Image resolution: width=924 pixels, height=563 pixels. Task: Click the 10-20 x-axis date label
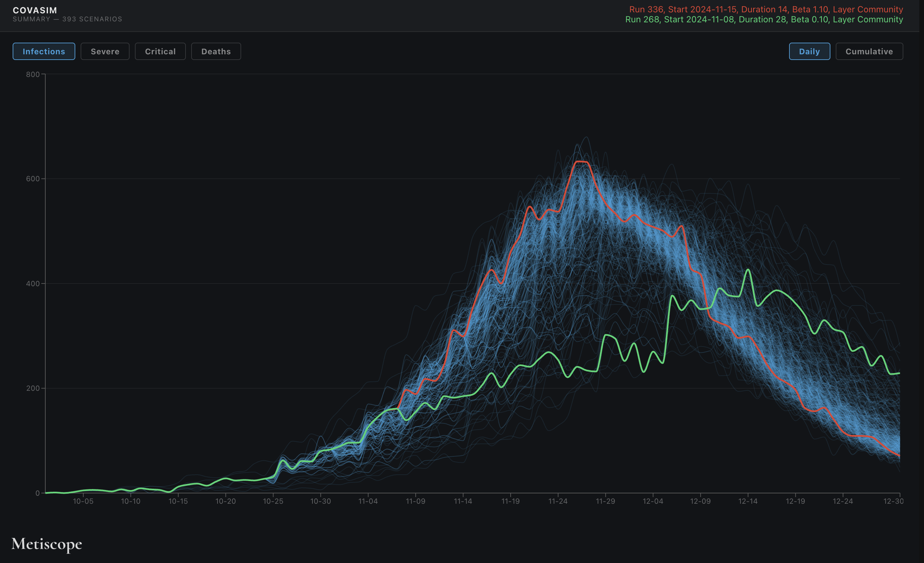tap(226, 501)
